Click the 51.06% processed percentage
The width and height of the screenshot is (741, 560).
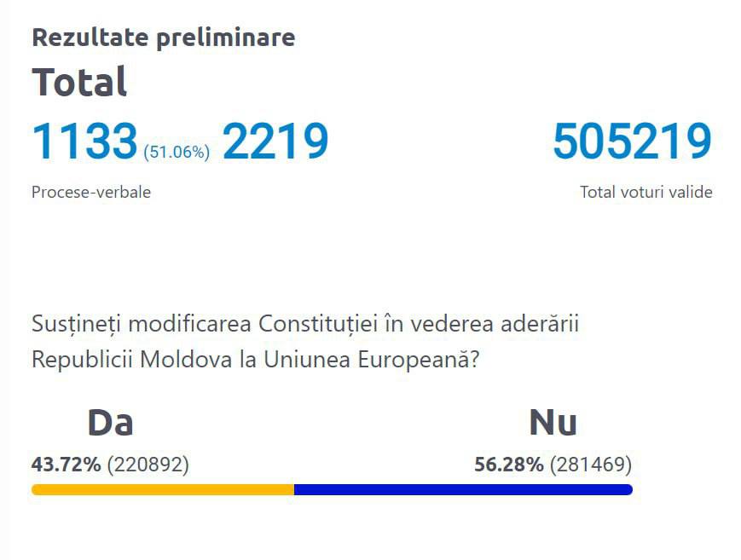click(176, 153)
